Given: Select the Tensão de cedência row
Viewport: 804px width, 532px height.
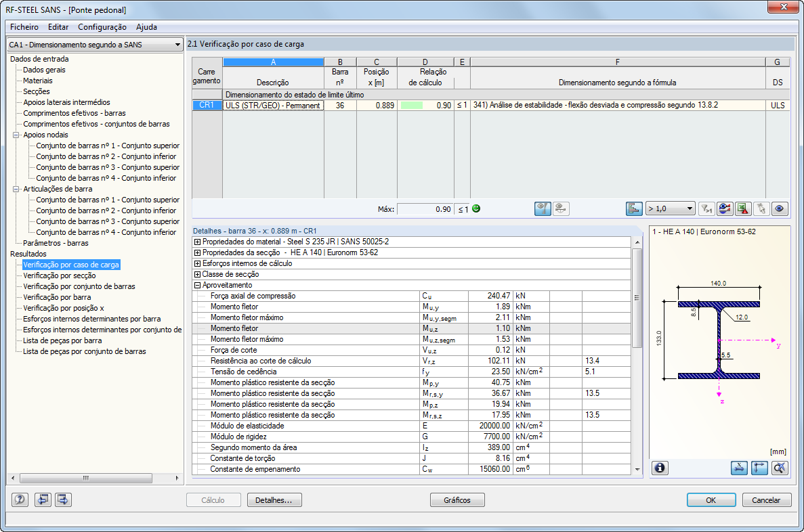Looking at the screenshot, I should point(412,372).
